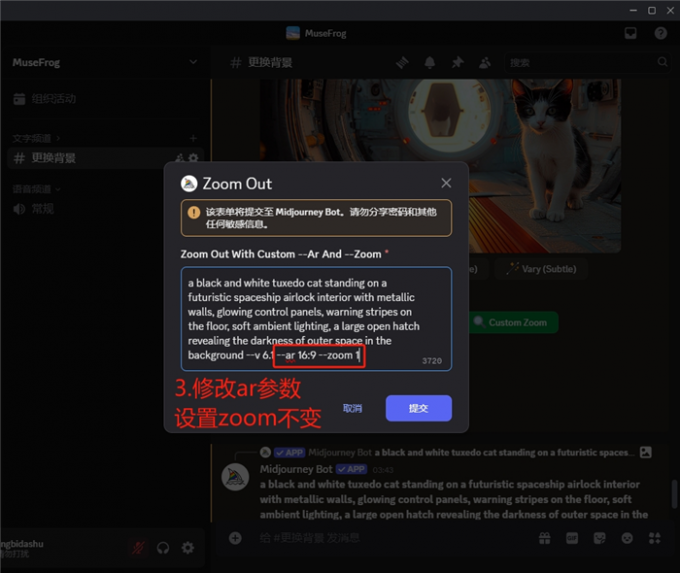This screenshot has height=573, width=680.
Task: Click the image icon on reply preview
Action: click(x=645, y=452)
